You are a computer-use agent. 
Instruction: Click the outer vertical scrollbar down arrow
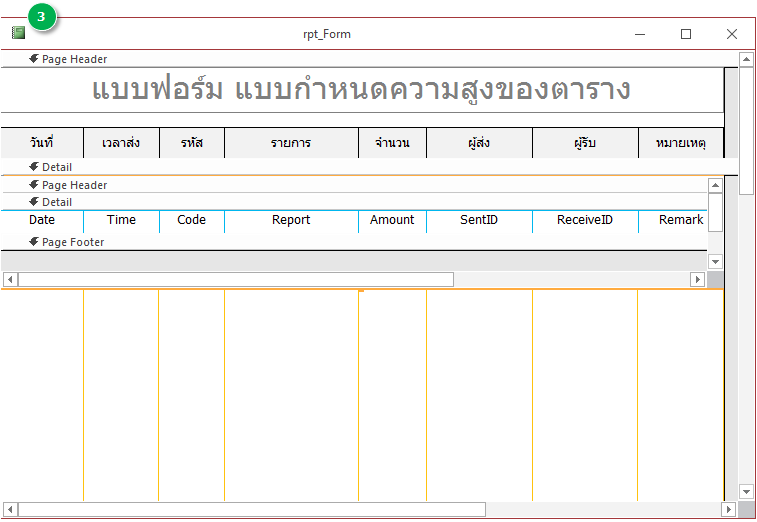pyautogui.click(x=745, y=491)
